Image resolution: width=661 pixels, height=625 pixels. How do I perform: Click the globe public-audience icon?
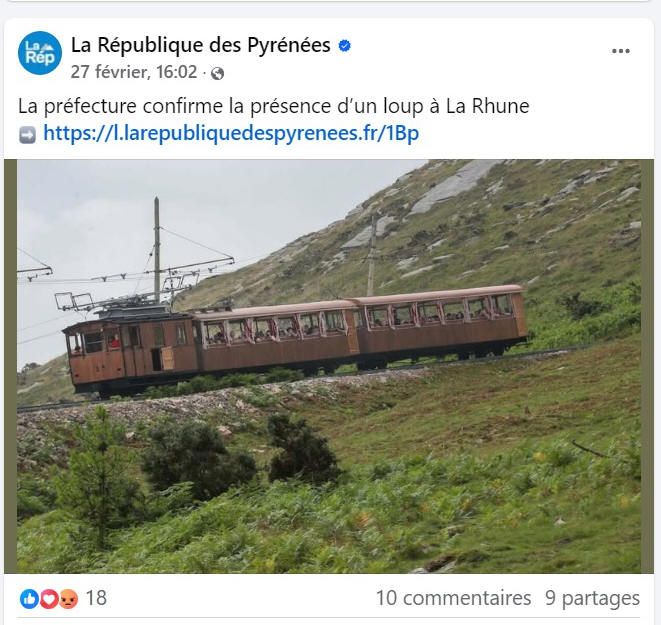pos(218,73)
